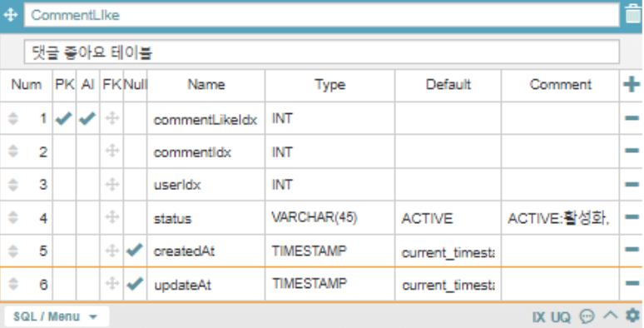Click reorder arrows for row 6
This screenshot has height=328, width=644.
coord(13,284)
